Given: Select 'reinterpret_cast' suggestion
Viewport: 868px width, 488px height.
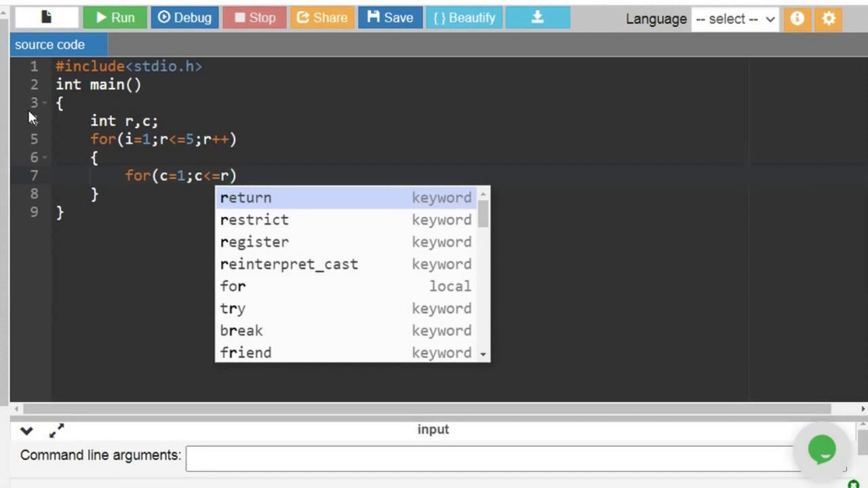Looking at the screenshot, I should pyautogui.click(x=346, y=264).
